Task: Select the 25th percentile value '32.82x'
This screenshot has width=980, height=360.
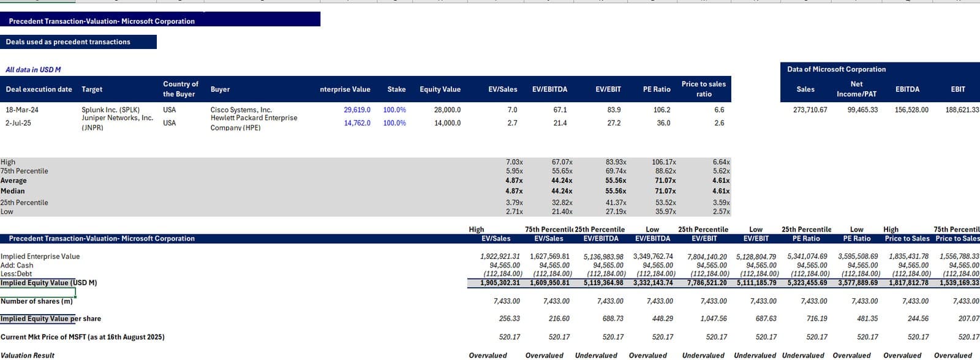Action: click(x=562, y=203)
